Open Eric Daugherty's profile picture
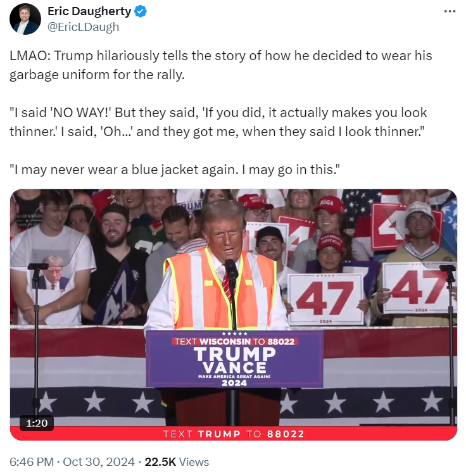466x476 pixels. tap(25, 19)
